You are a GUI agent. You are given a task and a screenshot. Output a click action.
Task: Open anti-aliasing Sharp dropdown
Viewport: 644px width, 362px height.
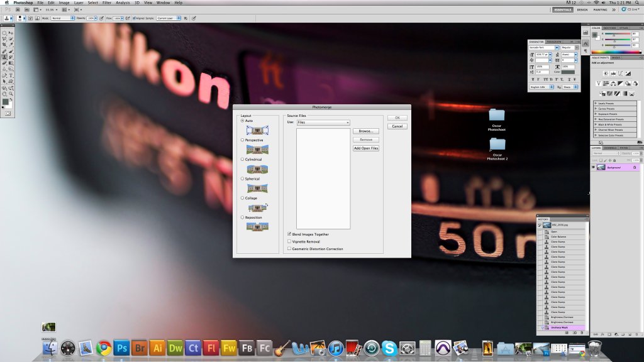[x=570, y=87]
